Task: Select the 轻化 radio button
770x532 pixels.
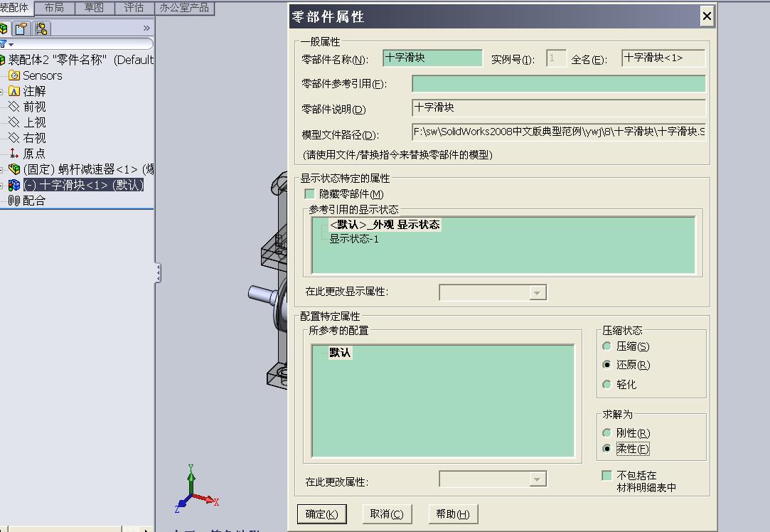Action: tap(607, 384)
